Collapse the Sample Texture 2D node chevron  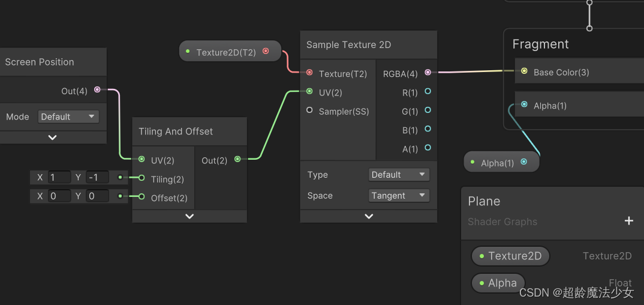point(369,216)
